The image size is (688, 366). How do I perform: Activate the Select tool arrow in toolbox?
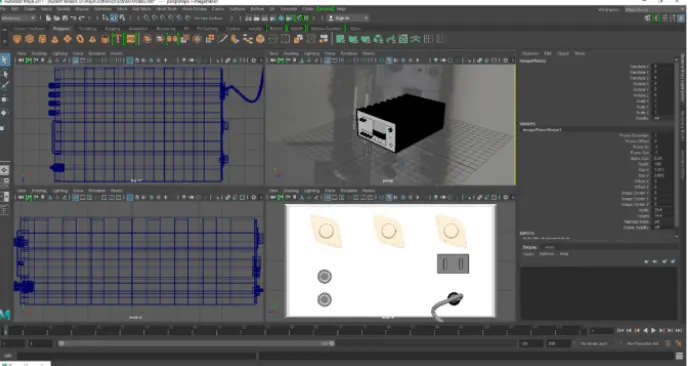[4, 60]
